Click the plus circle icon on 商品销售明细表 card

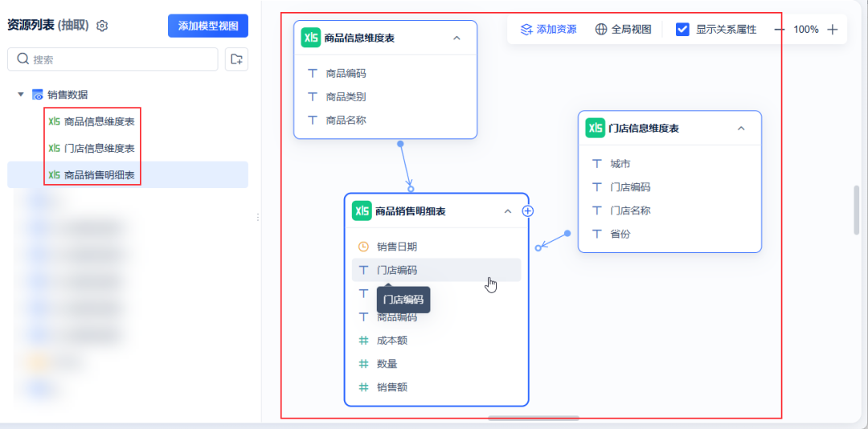(528, 211)
